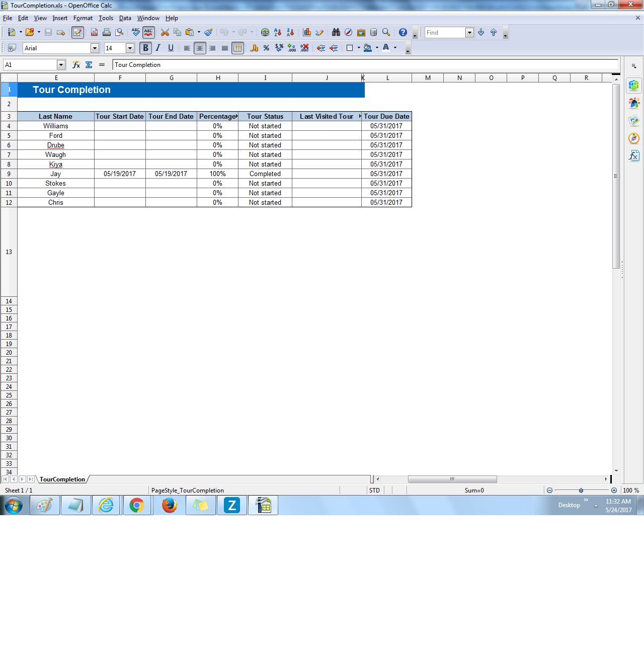
Task: Open the Navigator compass icon in toolbar
Action: tap(349, 33)
